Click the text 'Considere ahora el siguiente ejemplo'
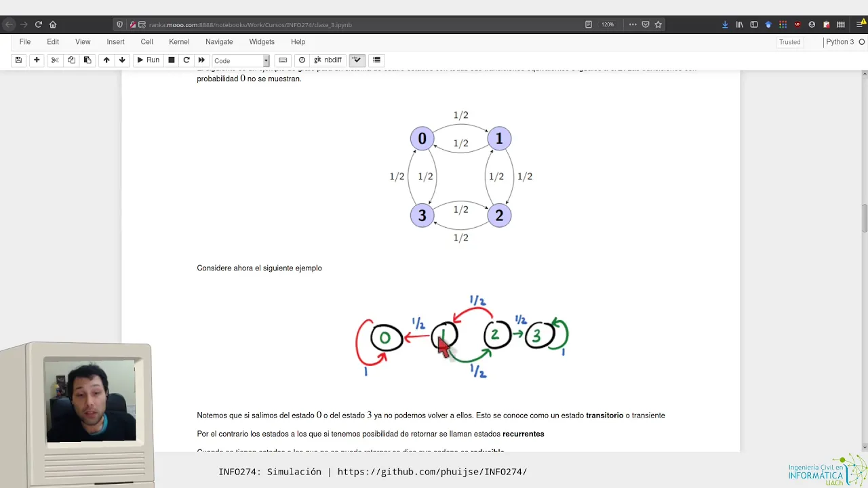868x488 pixels. point(259,268)
